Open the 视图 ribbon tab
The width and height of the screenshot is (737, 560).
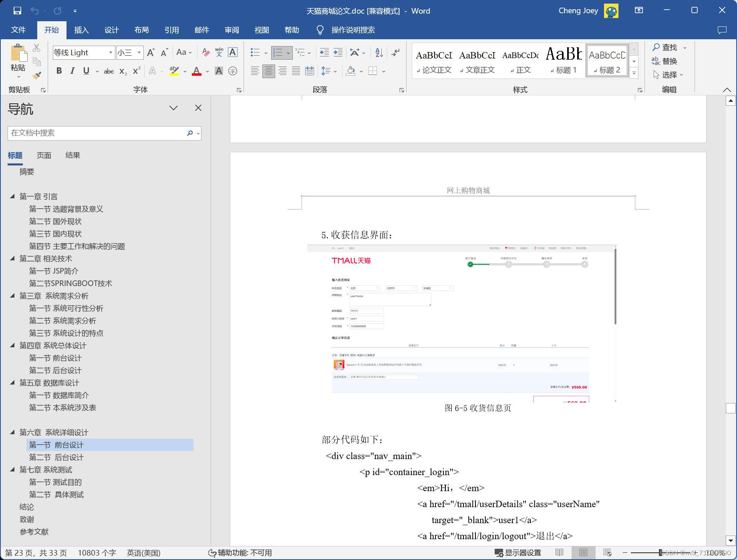pyautogui.click(x=261, y=30)
